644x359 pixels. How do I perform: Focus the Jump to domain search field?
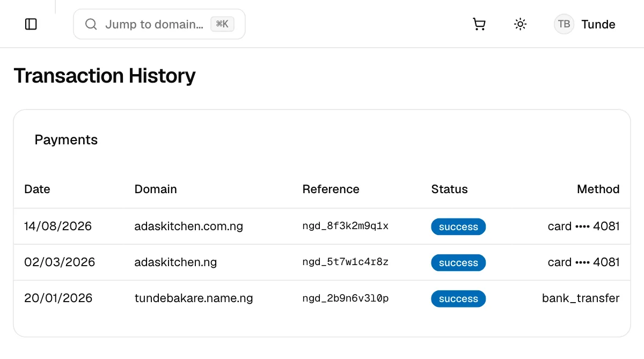point(159,24)
